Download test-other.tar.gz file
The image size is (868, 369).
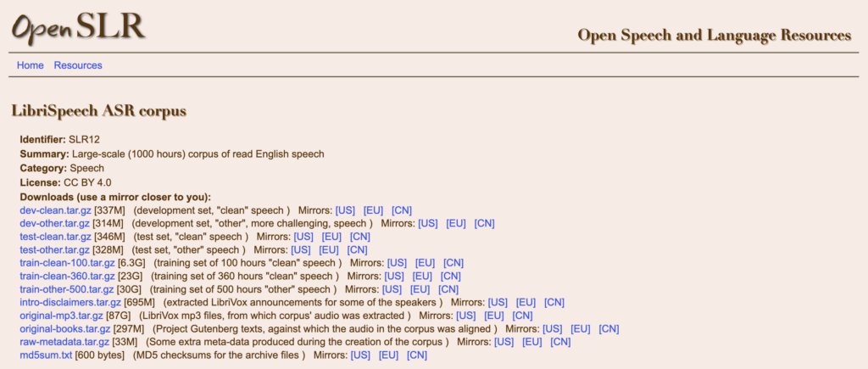pos(55,250)
